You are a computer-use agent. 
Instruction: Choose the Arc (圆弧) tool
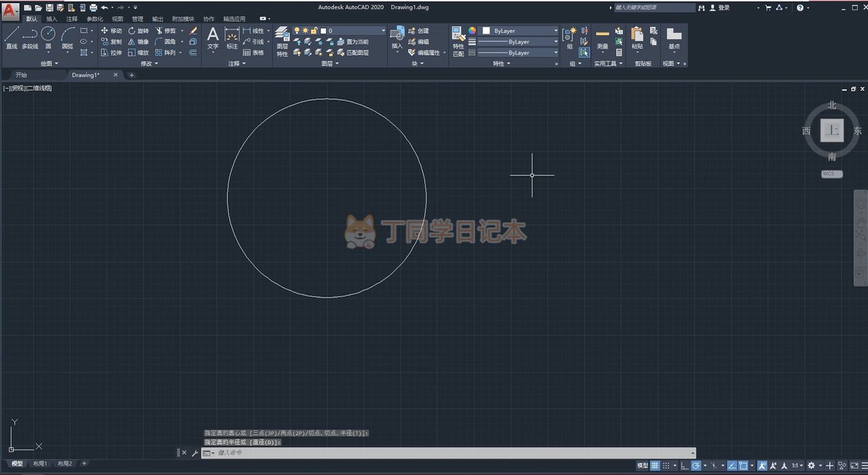click(67, 37)
